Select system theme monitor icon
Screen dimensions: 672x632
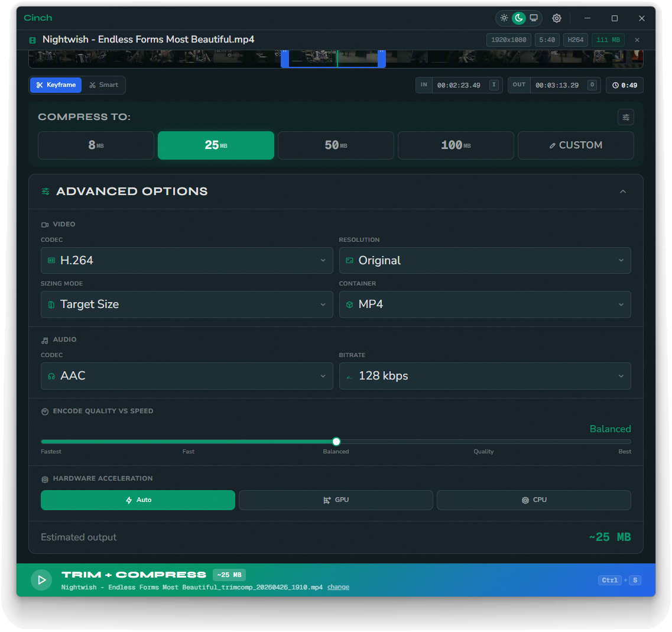click(534, 18)
